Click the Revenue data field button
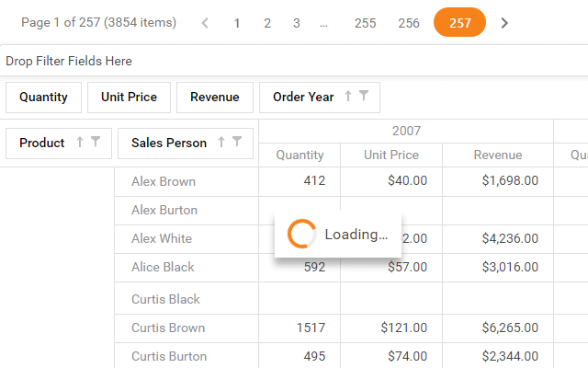 pyautogui.click(x=214, y=97)
